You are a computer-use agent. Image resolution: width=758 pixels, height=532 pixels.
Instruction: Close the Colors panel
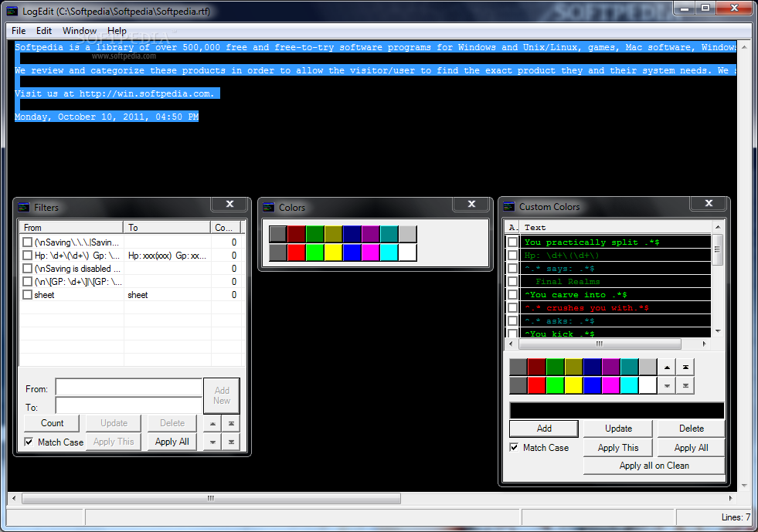[471, 204]
